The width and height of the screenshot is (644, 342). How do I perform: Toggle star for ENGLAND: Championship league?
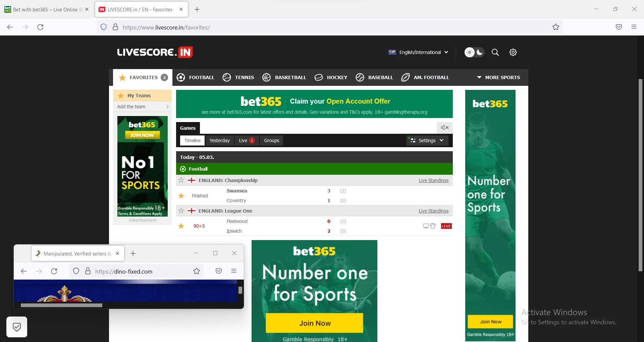[181, 180]
